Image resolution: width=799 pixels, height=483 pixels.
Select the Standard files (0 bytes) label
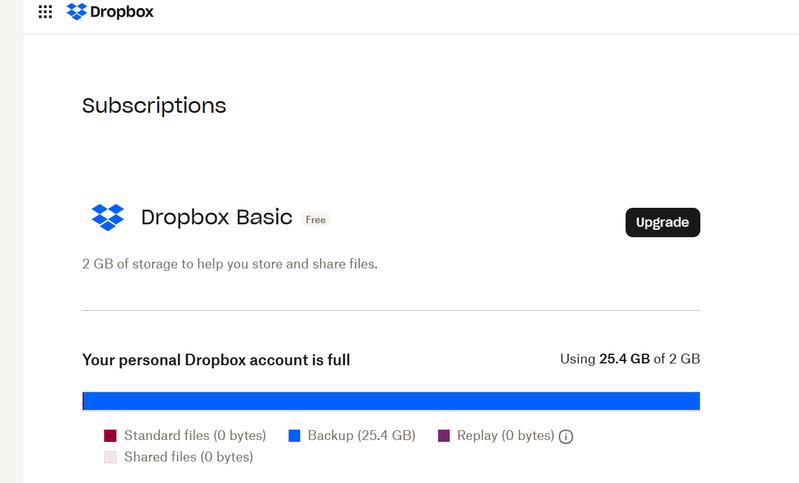pyautogui.click(x=195, y=436)
